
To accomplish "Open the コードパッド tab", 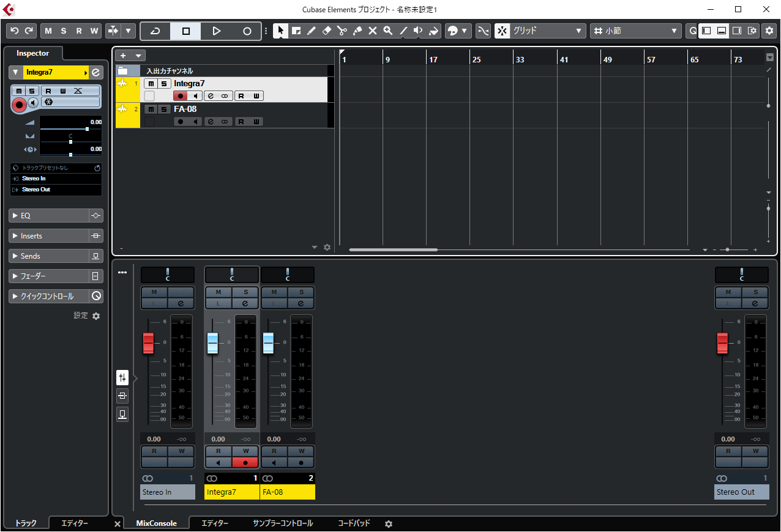I will [x=354, y=523].
